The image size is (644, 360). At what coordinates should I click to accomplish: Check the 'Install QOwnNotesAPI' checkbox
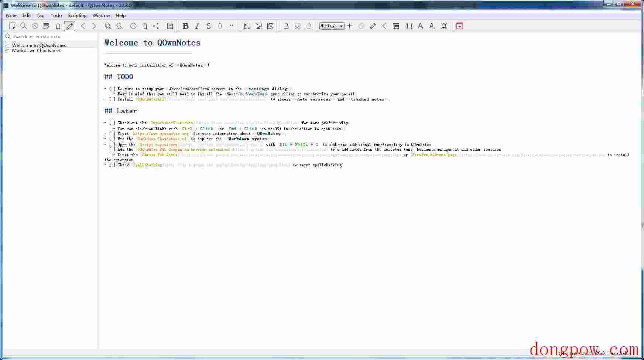click(112, 99)
